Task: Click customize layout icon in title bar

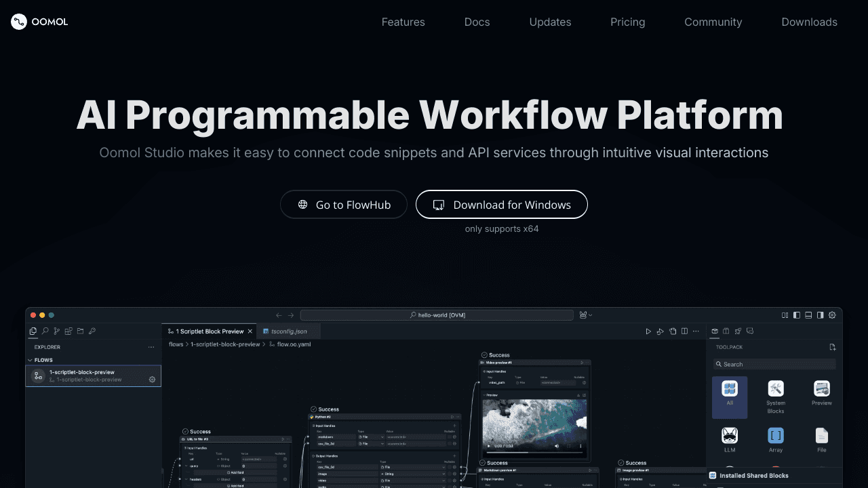Action: (x=785, y=315)
